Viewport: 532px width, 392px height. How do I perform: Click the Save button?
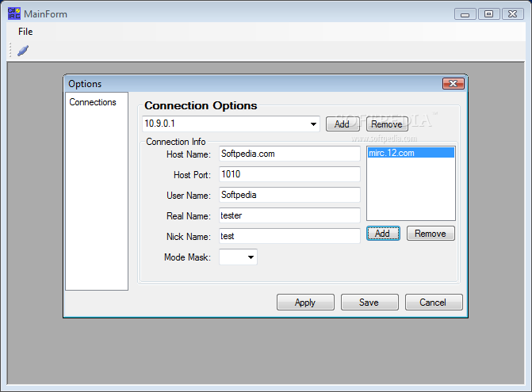tap(369, 303)
